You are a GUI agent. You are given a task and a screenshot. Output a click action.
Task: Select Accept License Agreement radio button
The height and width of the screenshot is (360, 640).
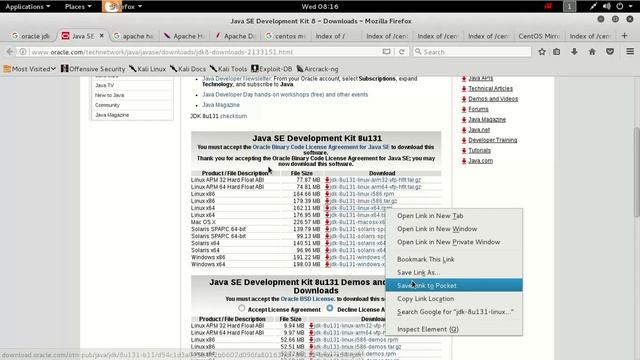(242, 308)
